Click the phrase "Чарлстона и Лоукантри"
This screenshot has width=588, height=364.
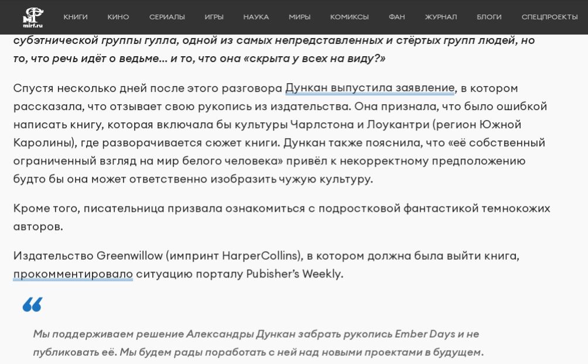point(360,125)
